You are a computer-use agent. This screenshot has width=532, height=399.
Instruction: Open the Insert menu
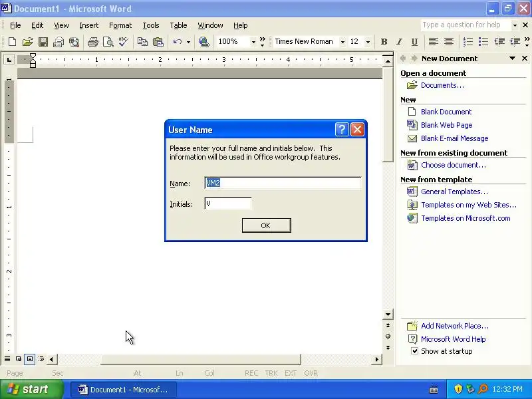tap(88, 25)
